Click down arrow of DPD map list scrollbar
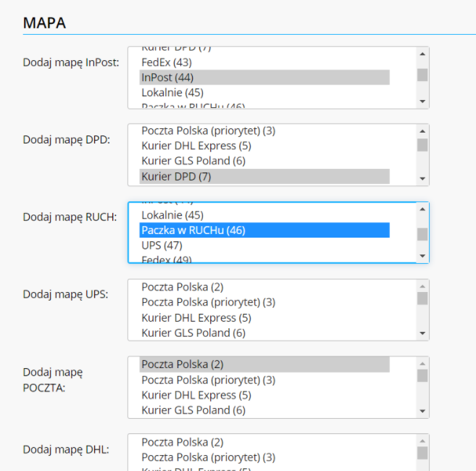The height and width of the screenshot is (471, 476). click(x=422, y=178)
